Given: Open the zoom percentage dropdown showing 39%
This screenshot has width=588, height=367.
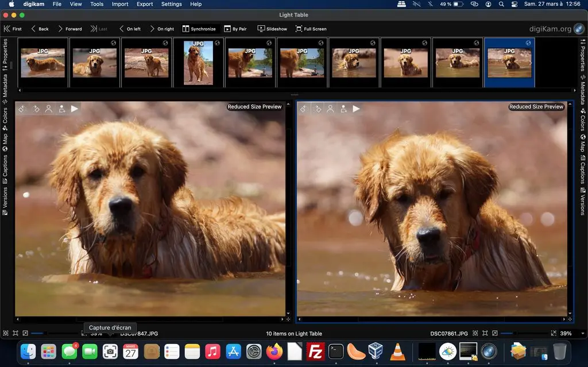Looking at the screenshot, I should (565, 333).
